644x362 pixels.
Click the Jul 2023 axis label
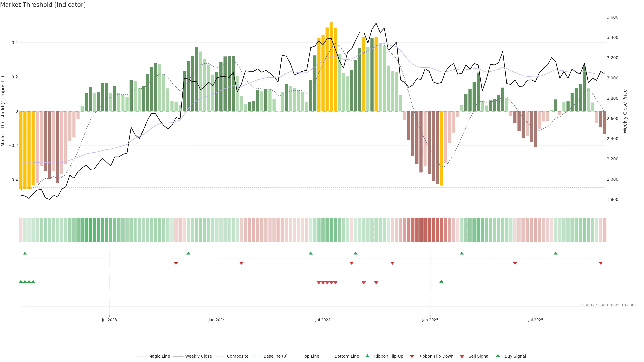pos(109,320)
